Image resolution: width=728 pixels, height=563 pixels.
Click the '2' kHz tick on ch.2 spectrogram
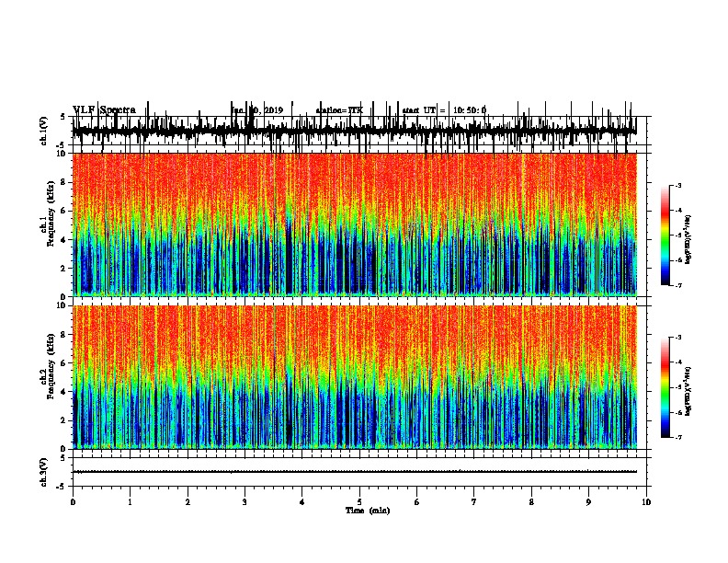[x=63, y=420]
